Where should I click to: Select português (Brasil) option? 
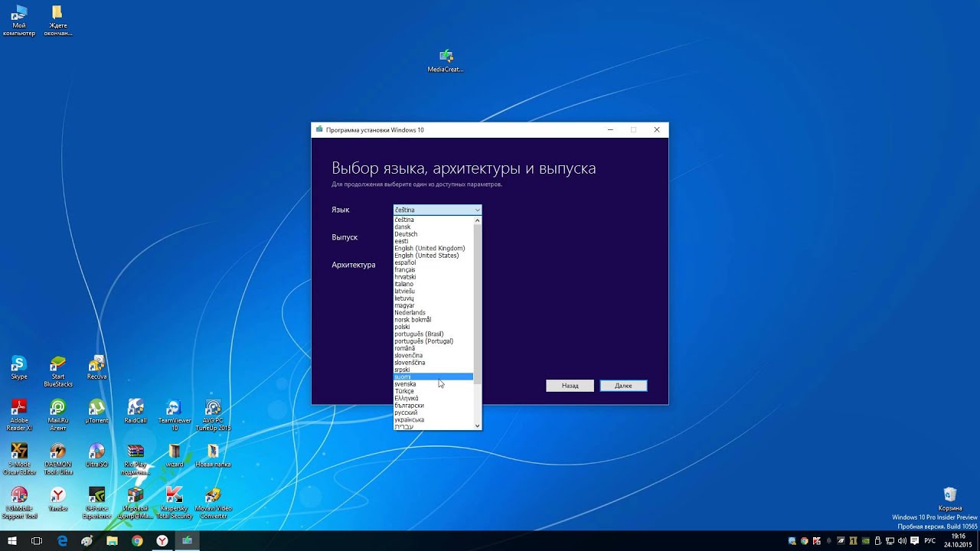click(433, 334)
